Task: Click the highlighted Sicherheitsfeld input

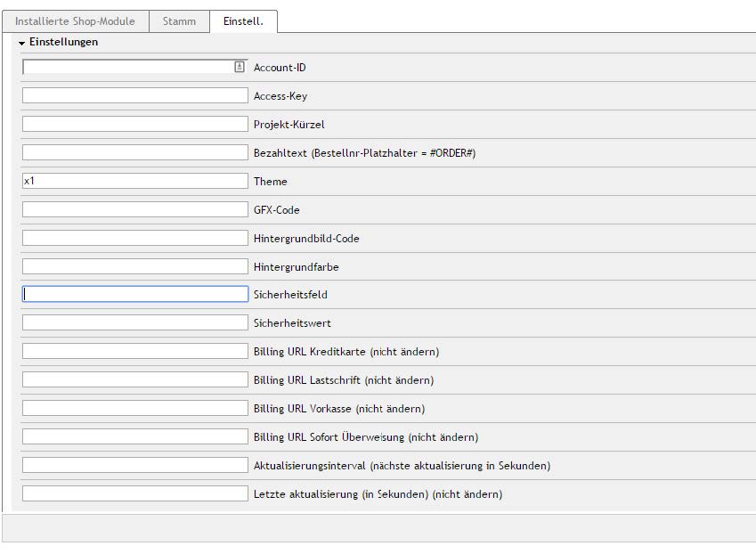Action: [134, 294]
